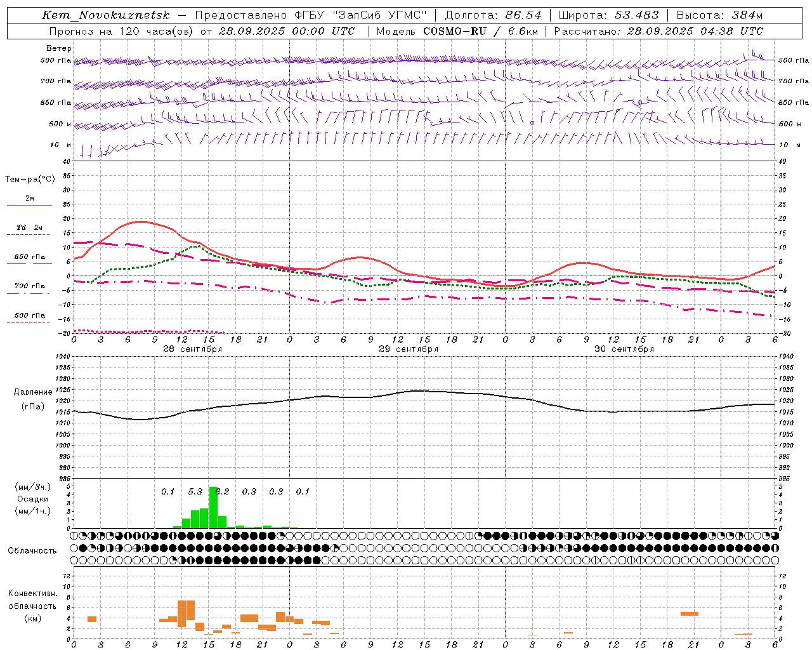Click the Осадки precipitation label
The height and width of the screenshot is (650, 812).
click(x=32, y=499)
